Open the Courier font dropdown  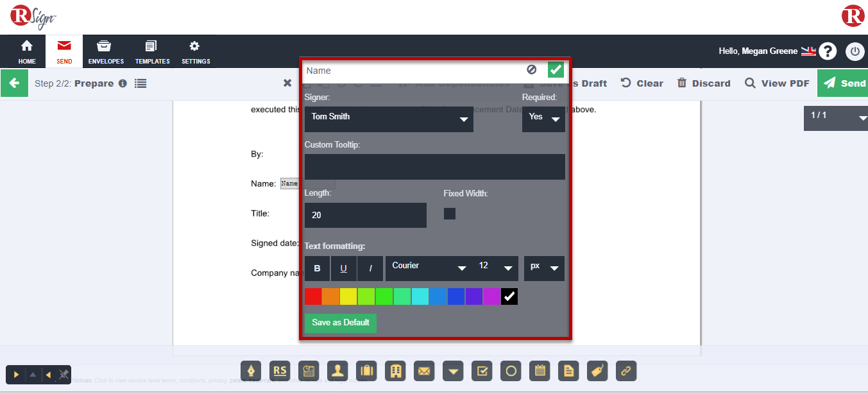(429, 268)
